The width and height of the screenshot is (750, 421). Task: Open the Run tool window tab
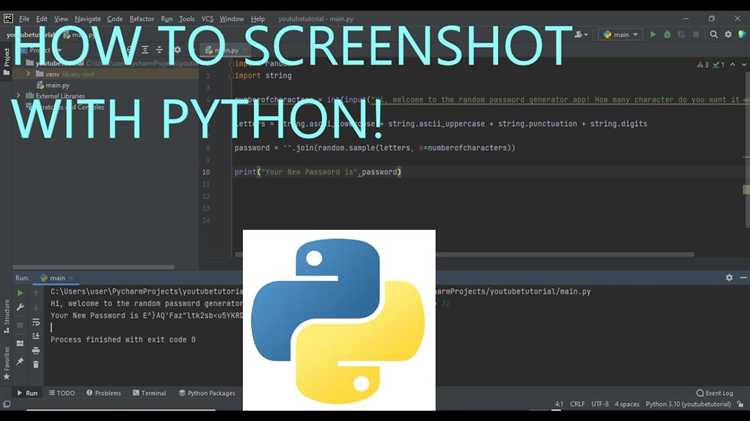27,393
